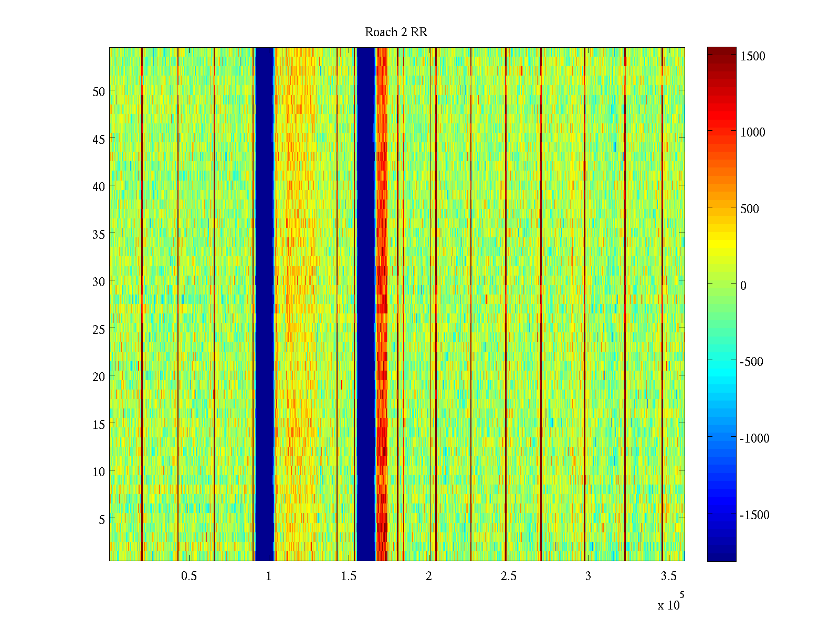Viewport: 840px width, 630px height.
Task: Click the y-axis tick label 25
Action: click(x=99, y=329)
